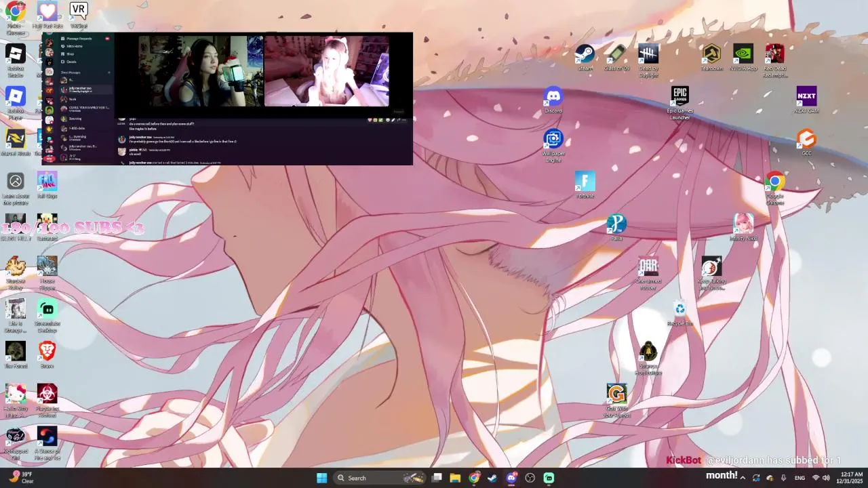This screenshot has width=868, height=488.
Task: Open Task View from the taskbar
Action: pos(437,478)
